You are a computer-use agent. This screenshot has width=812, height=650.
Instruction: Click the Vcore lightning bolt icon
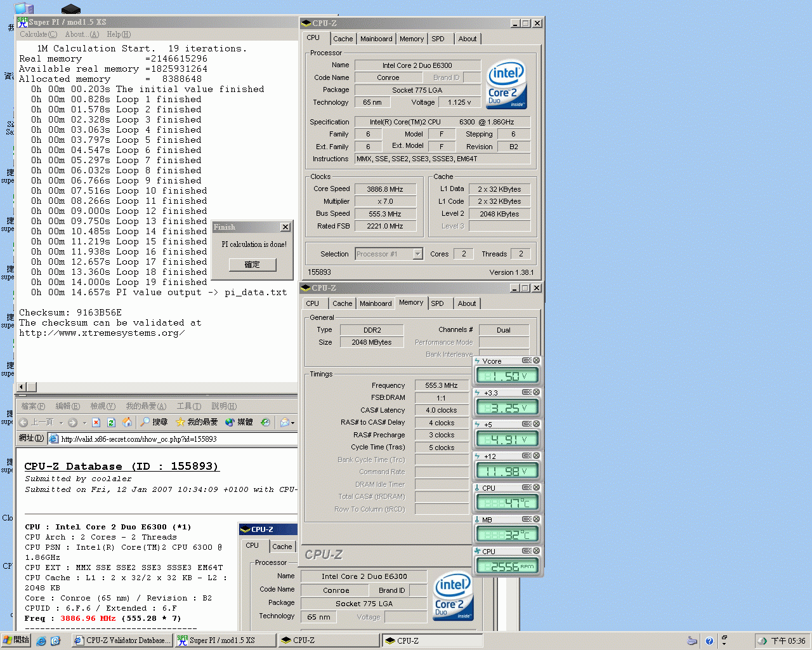click(x=477, y=361)
